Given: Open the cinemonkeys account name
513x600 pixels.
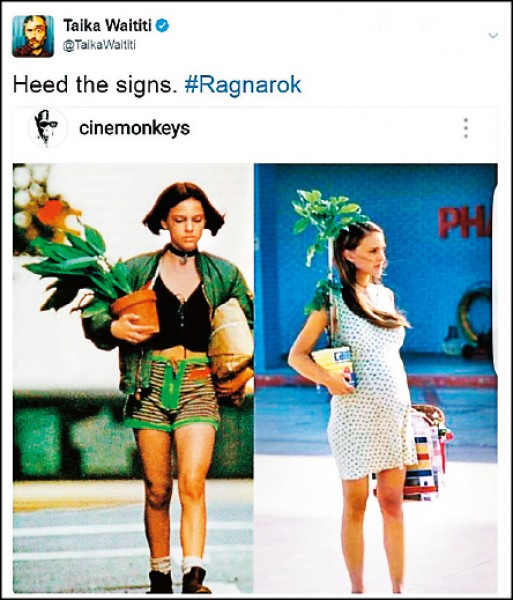Looking at the screenshot, I should pos(134,128).
